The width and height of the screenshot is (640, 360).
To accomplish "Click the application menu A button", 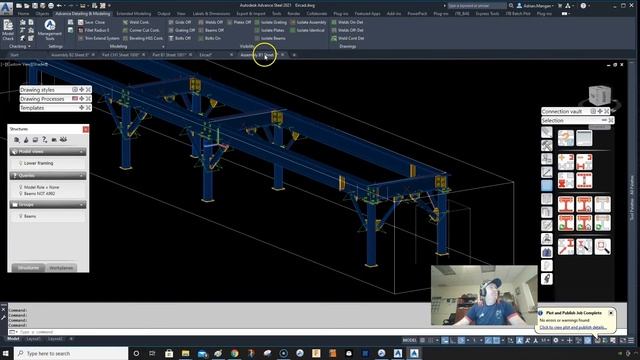I will click(x=6, y=7).
